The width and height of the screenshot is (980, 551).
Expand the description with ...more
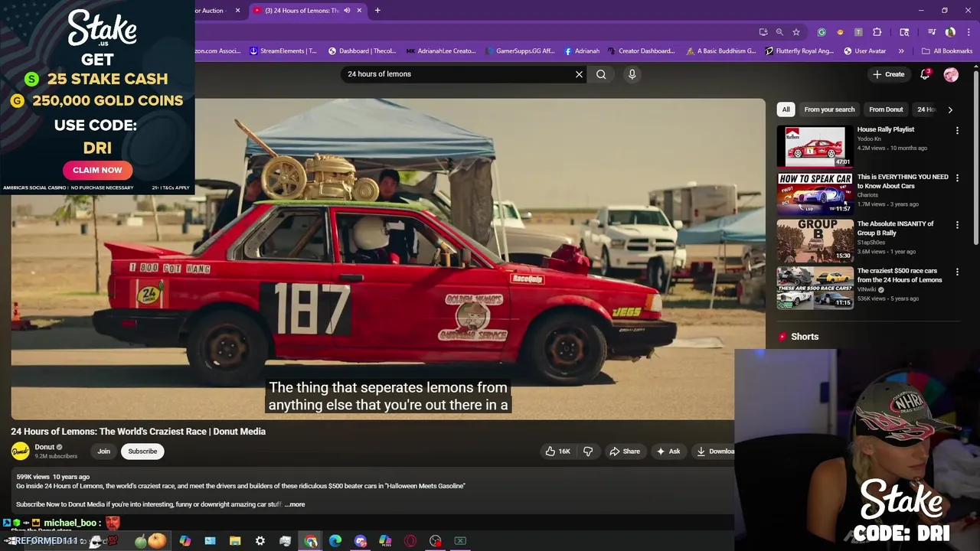coord(295,504)
